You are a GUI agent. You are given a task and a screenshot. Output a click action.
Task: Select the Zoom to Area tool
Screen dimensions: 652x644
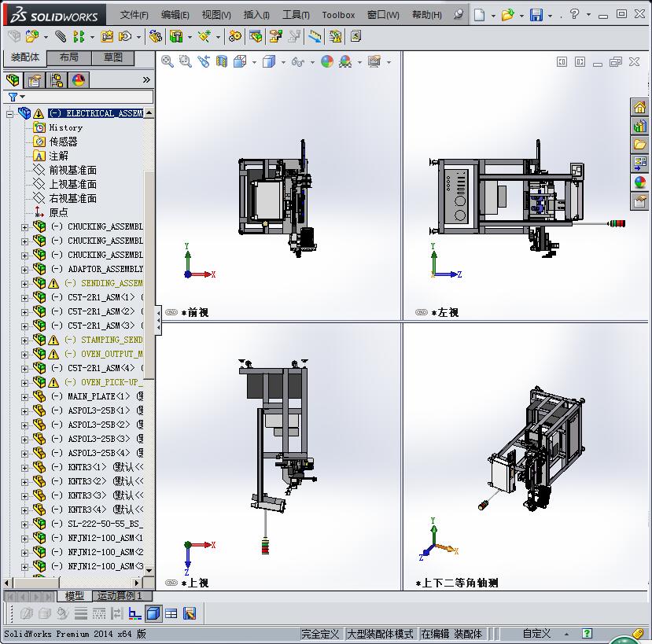(x=185, y=61)
